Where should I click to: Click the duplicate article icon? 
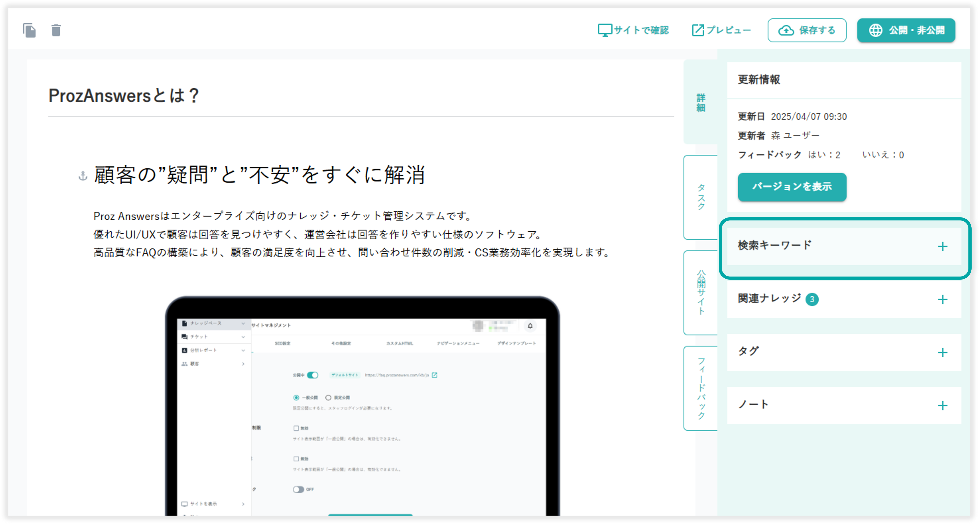[30, 30]
